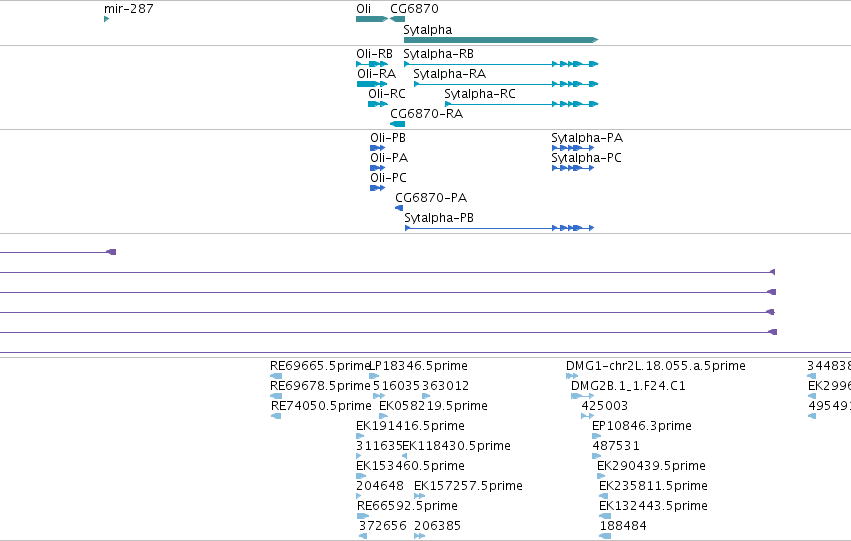Select the CG6870-PA protein arrow
This screenshot has width=851, height=541.
coord(399,208)
